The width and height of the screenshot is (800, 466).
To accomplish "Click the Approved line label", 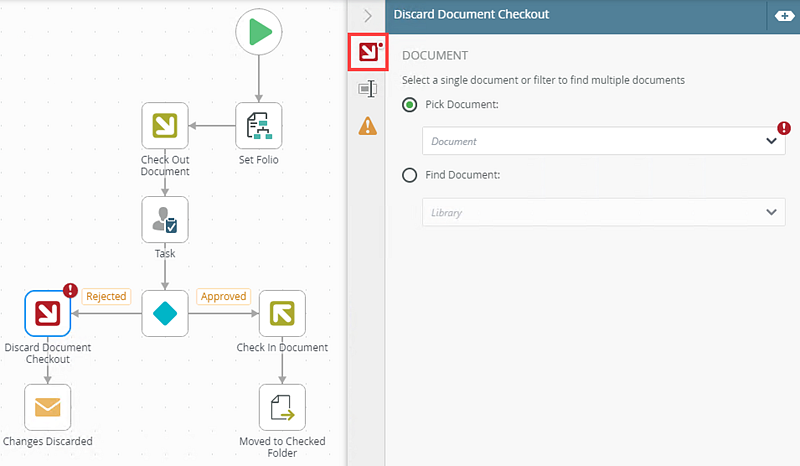I will pyautogui.click(x=223, y=296).
